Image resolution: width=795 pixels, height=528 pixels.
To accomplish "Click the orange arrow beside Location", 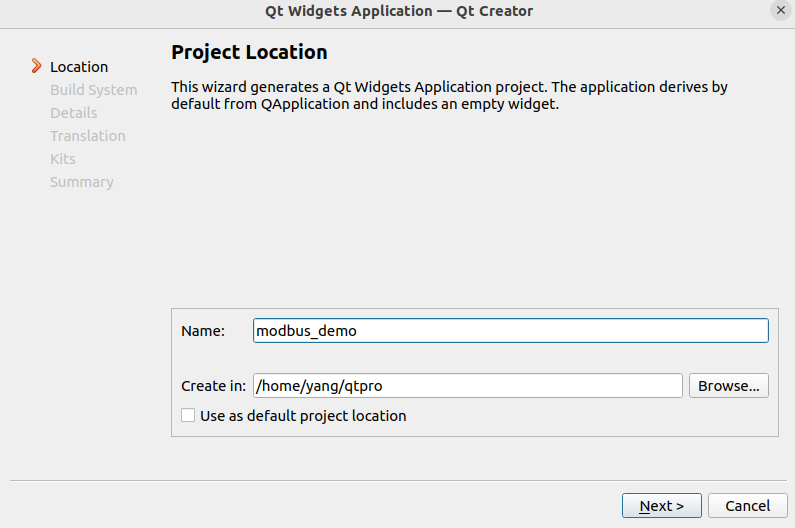I will click(x=37, y=66).
